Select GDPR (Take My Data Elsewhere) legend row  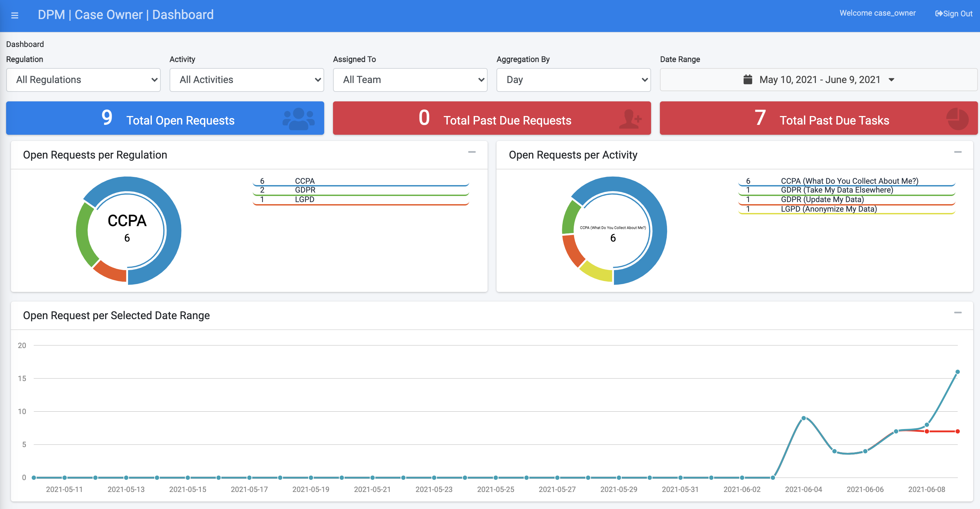click(x=847, y=191)
